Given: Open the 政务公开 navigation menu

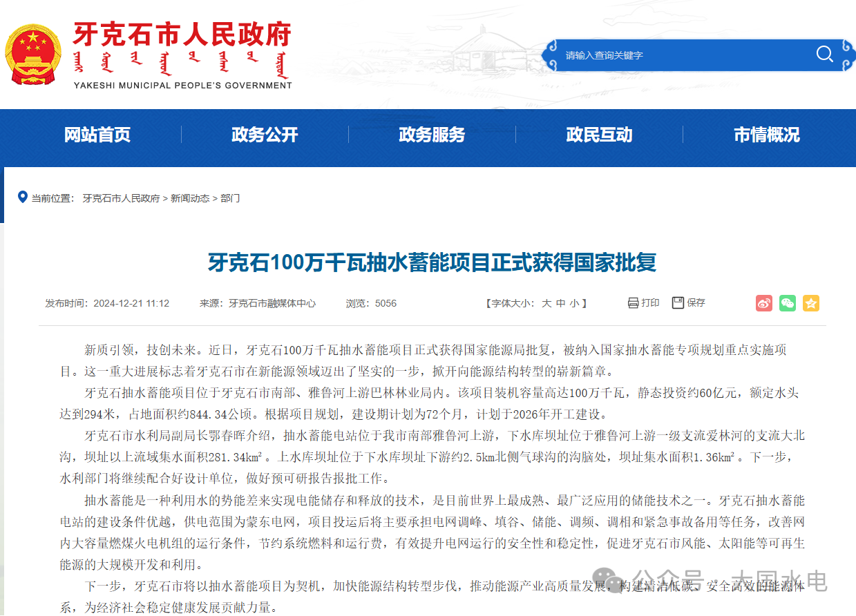Looking at the screenshot, I should pyautogui.click(x=265, y=135).
